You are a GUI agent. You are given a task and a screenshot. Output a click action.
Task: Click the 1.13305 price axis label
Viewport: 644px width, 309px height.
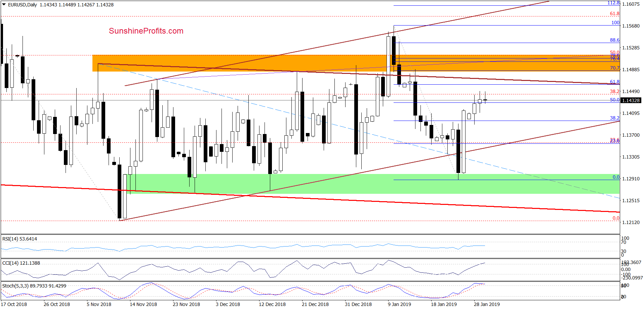(631, 157)
